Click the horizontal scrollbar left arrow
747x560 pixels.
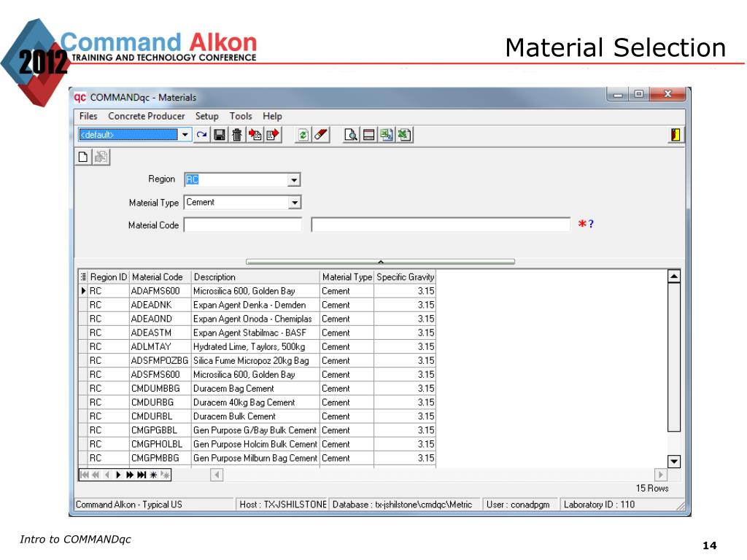[217, 475]
